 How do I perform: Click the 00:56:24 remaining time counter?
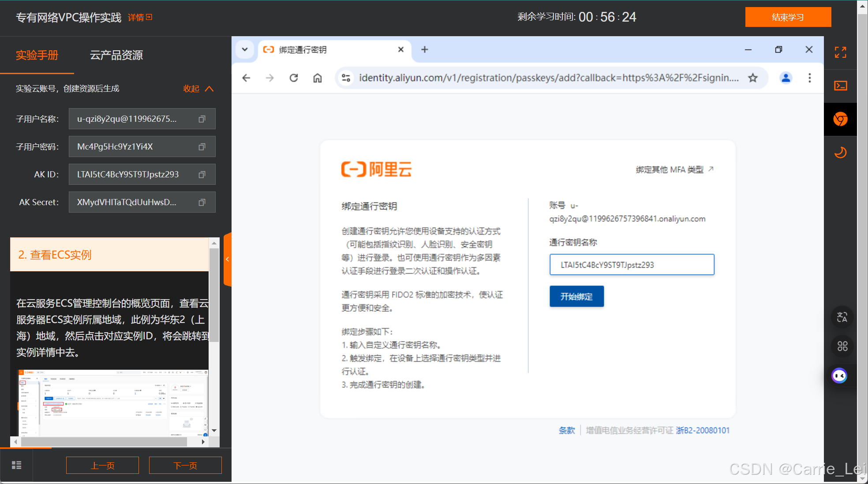[607, 17]
